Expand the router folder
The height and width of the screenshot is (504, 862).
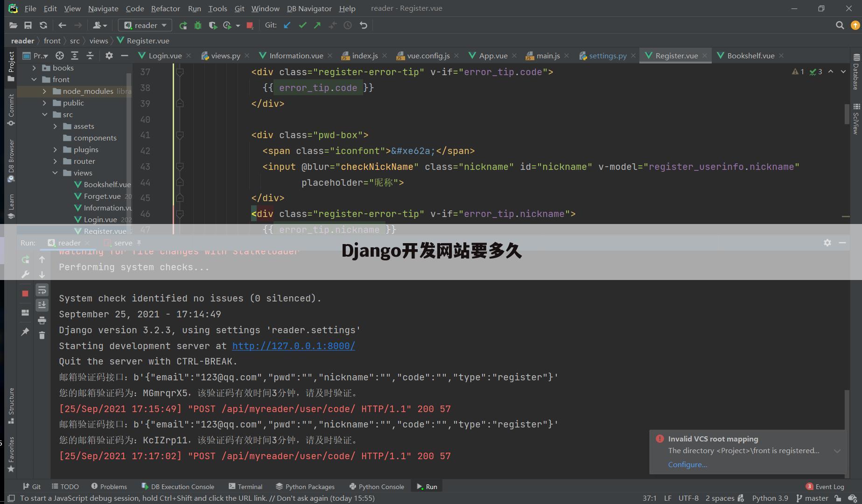pyautogui.click(x=55, y=161)
